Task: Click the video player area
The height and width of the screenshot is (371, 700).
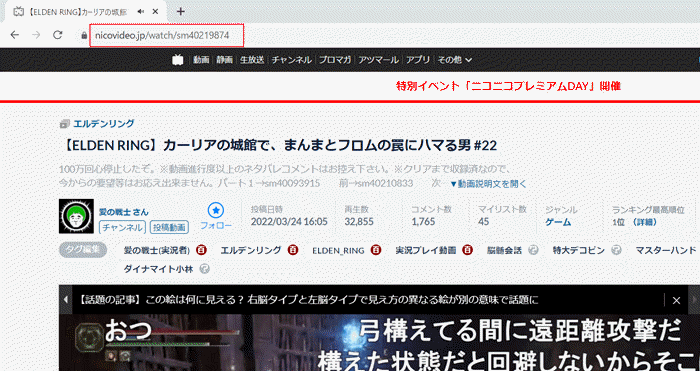Action: click(379, 342)
